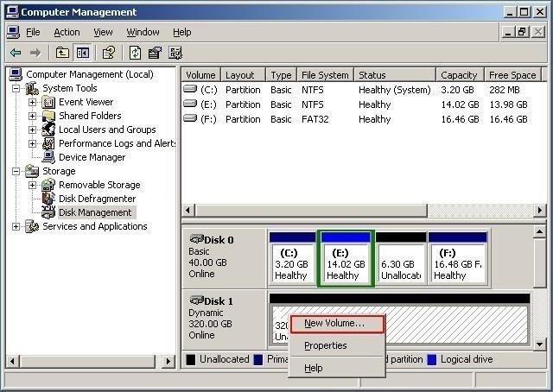553x392 pixels.
Task: Click the Forward arrow toolbar icon
Action: click(35, 53)
